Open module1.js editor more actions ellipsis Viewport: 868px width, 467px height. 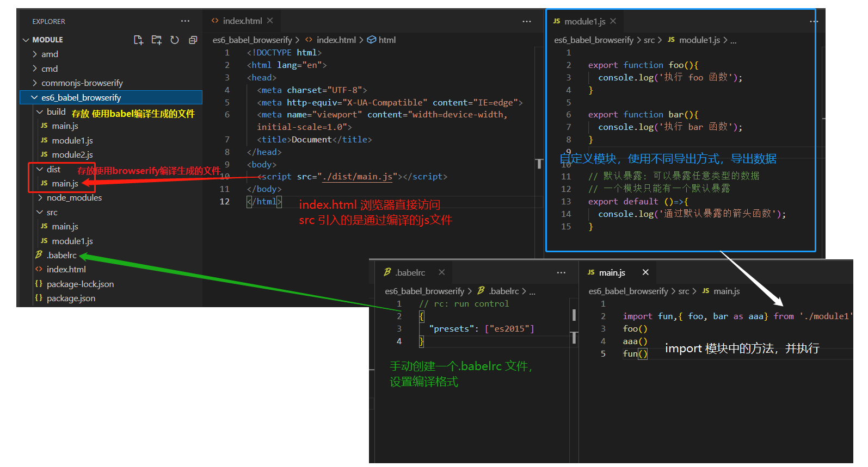tap(814, 21)
